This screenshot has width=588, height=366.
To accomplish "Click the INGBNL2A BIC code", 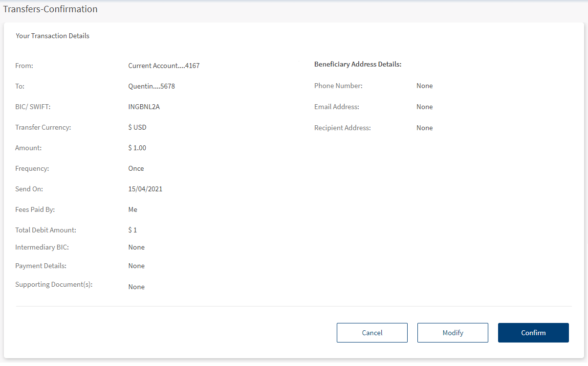I will tap(144, 107).
